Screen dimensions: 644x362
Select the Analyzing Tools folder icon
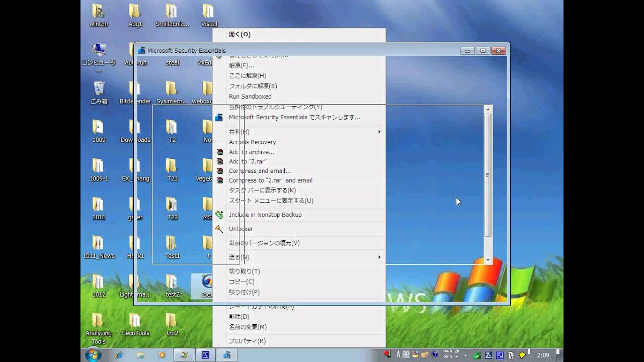tap(99, 329)
